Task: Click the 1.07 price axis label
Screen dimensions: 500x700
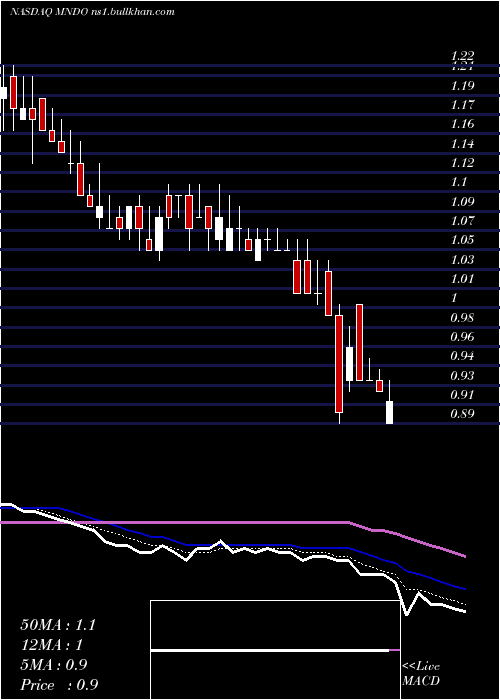Action: [x=462, y=221]
